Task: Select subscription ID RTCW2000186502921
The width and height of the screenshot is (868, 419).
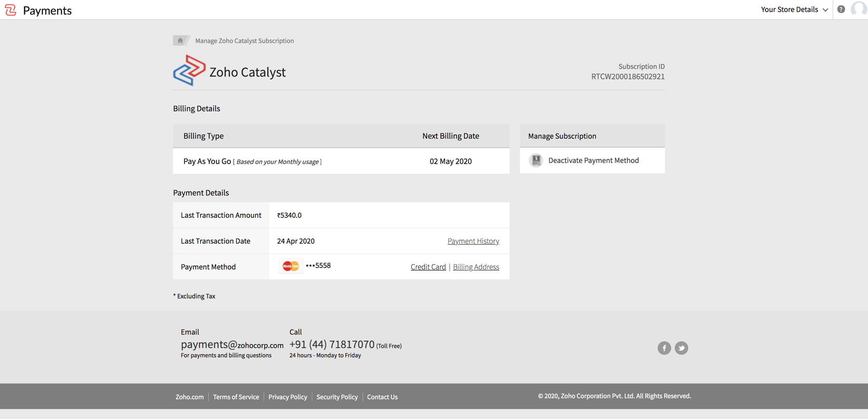Action: click(628, 77)
